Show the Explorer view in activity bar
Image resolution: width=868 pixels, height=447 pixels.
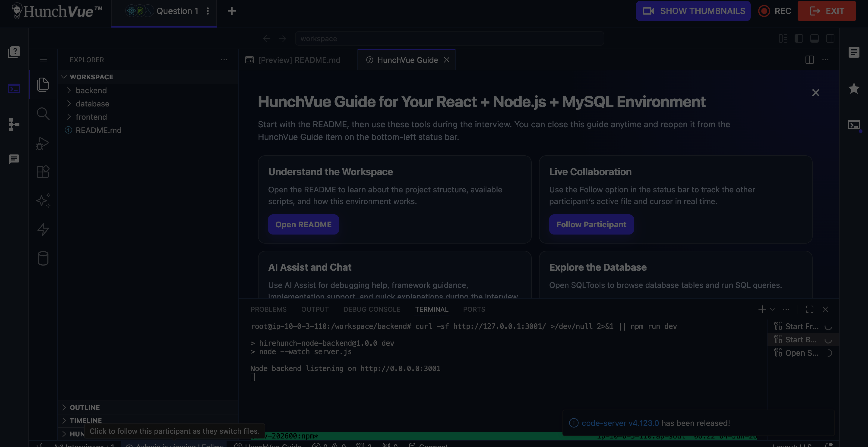click(x=43, y=85)
